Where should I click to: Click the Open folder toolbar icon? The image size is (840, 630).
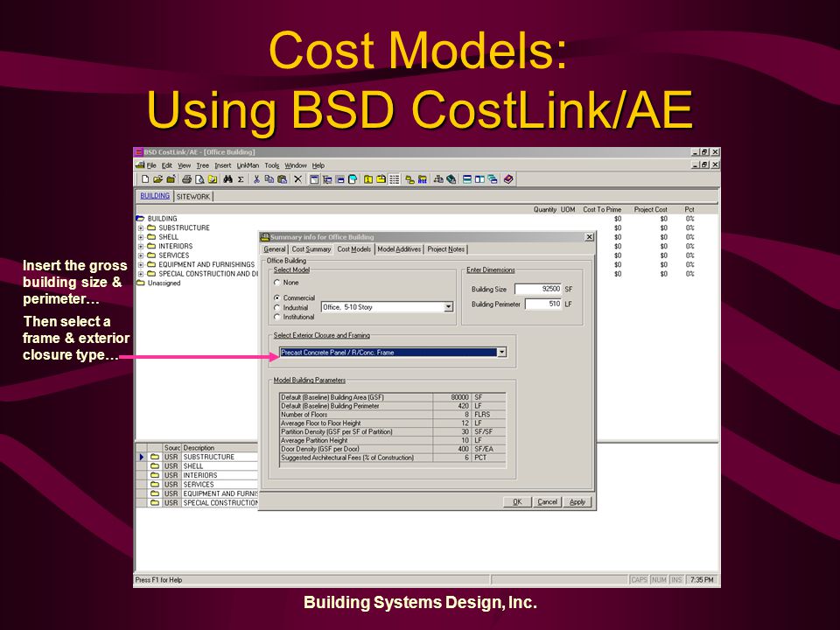(x=158, y=178)
